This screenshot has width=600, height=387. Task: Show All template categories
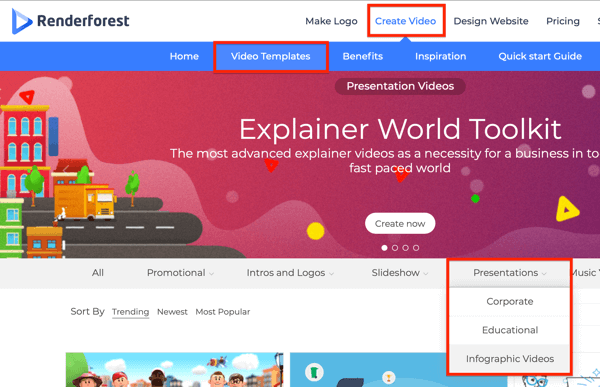(x=98, y=273)
